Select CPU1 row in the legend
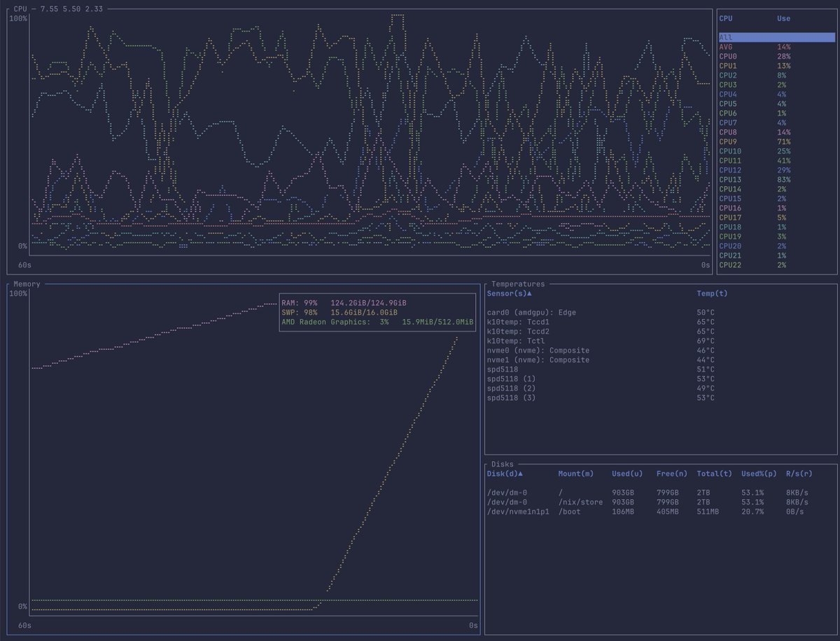The height and width of the screenshot is (641, 840). (x=776, y=66)
